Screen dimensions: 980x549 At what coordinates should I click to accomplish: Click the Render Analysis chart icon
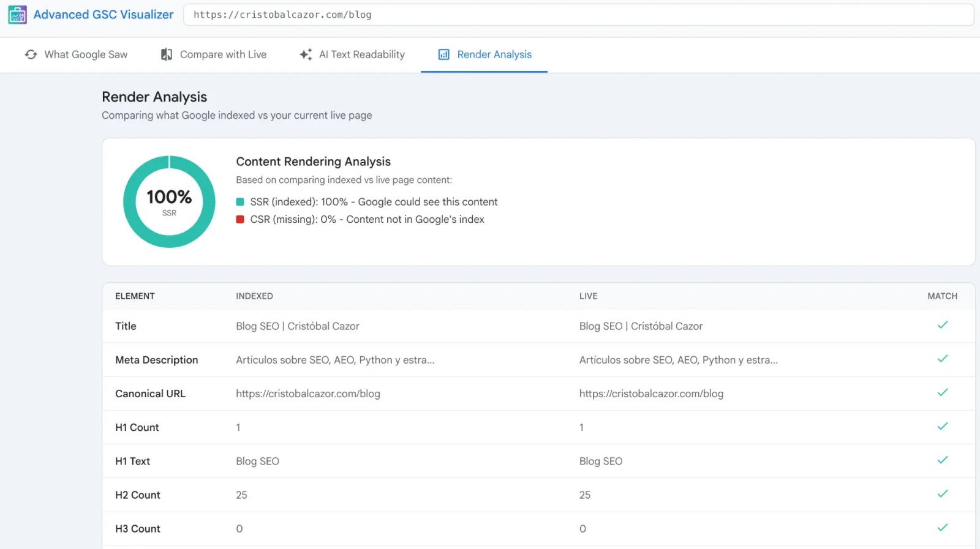point(444,54)
